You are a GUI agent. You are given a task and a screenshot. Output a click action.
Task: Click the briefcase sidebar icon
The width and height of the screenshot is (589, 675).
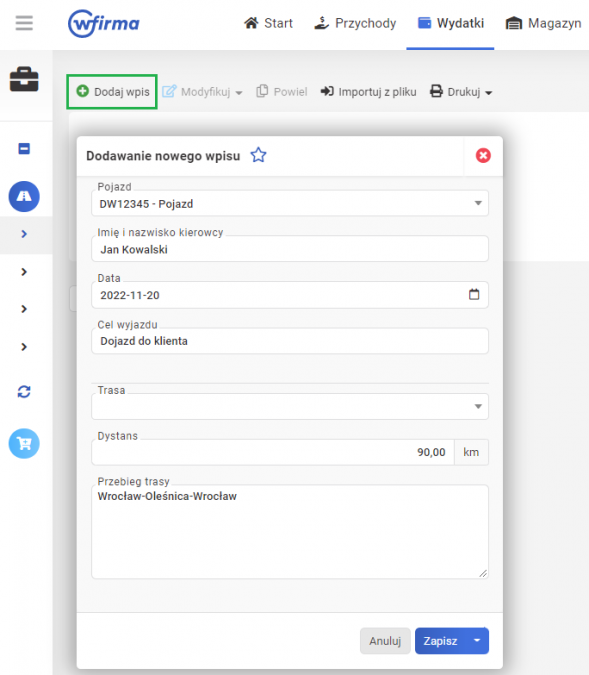[24, 79]
